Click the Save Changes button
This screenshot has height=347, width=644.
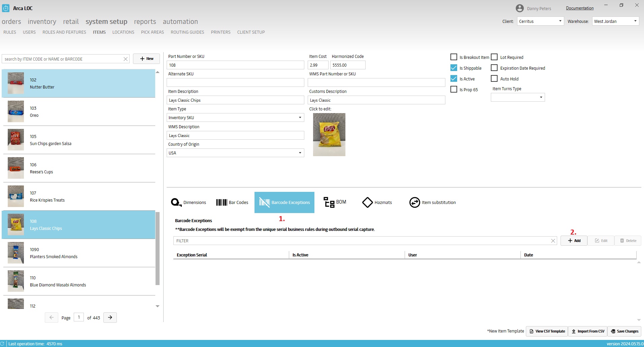point(624,331)
